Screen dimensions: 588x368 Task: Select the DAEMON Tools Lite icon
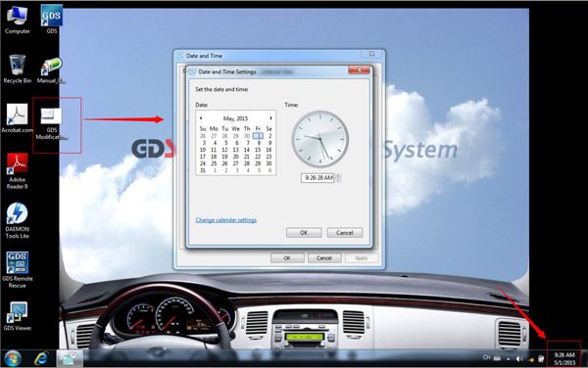(x=18, y=220)
